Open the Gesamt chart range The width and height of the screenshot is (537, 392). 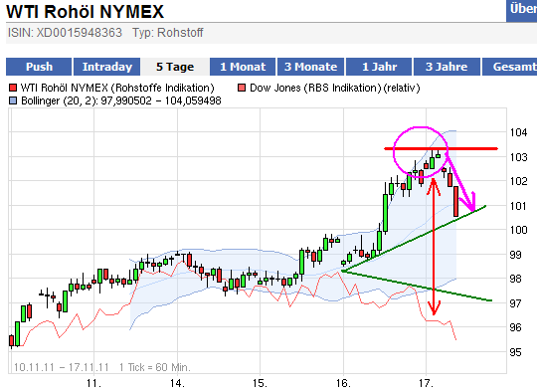[509, 67]
